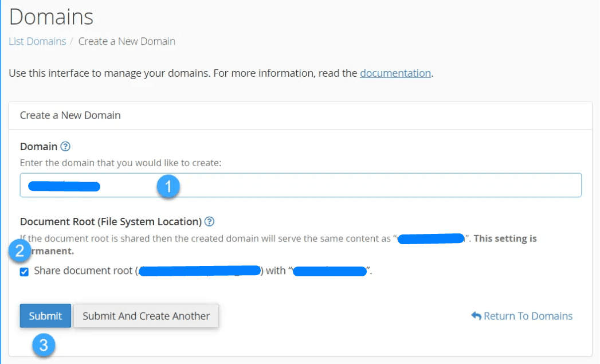Open the documentation link

(x=394, y=73)
